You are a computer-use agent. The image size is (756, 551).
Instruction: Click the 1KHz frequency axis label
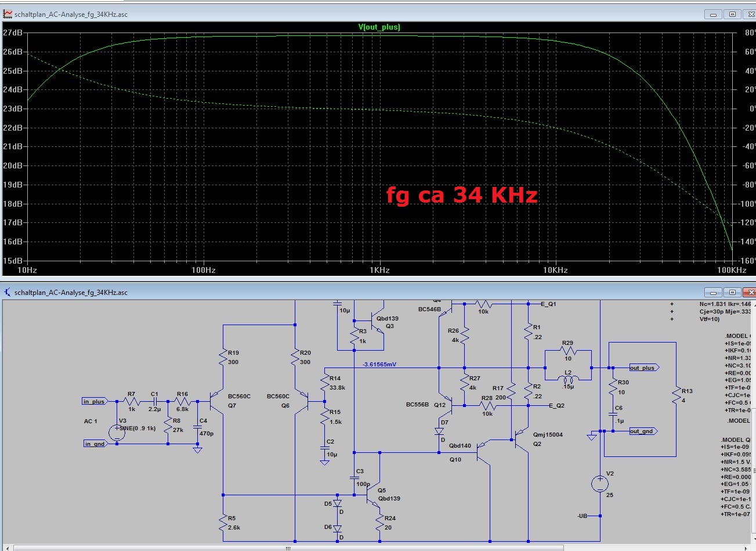tap(379, 270)
